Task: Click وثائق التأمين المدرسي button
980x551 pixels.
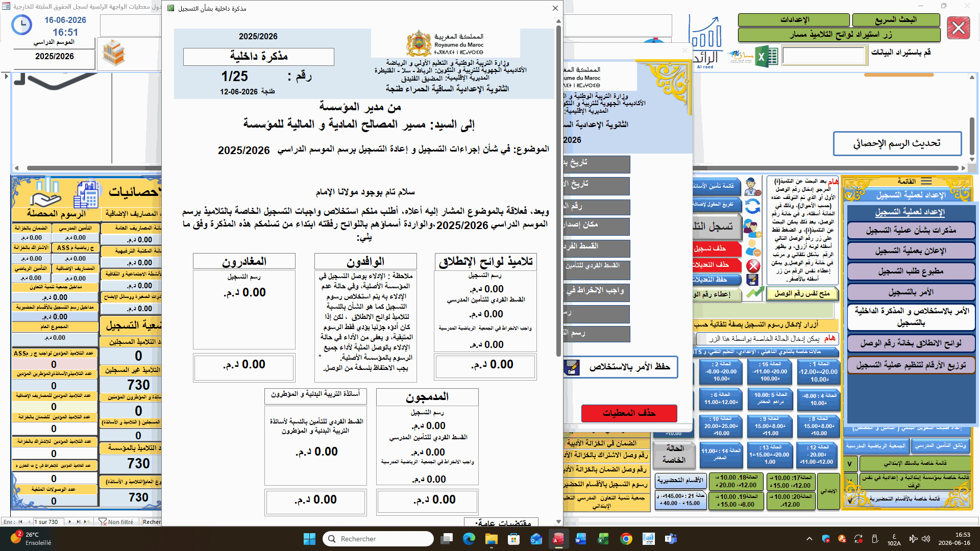Action: 940,446
